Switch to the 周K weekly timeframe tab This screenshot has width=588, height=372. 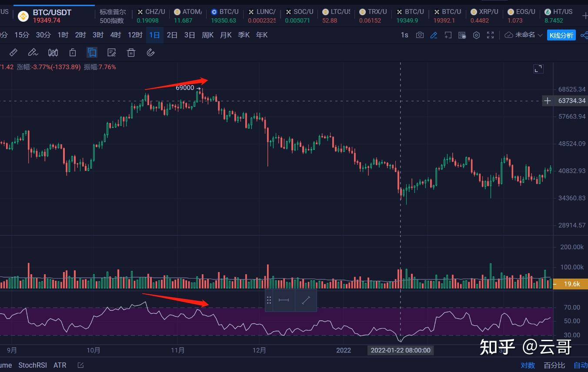[207, 35]
